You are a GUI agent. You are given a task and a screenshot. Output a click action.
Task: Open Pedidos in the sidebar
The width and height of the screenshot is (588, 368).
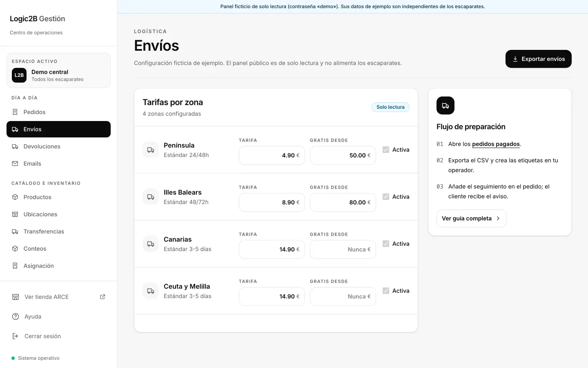pos(58,112)
